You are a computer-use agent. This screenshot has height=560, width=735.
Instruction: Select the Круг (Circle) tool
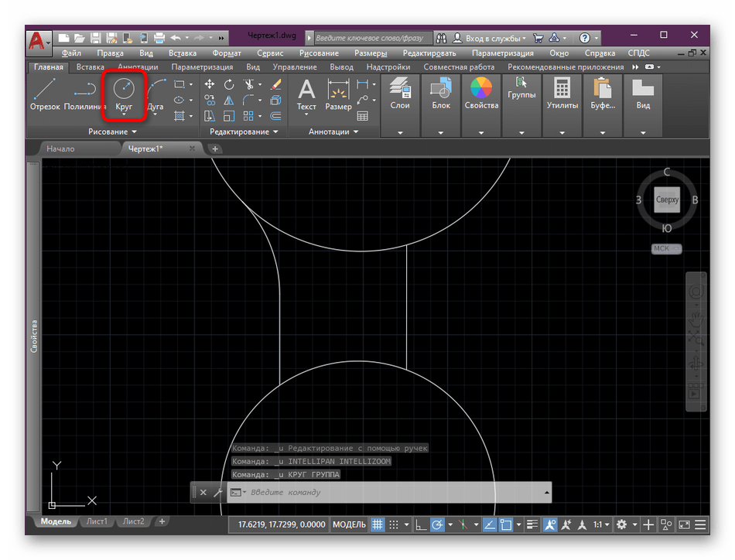(124, 91)
